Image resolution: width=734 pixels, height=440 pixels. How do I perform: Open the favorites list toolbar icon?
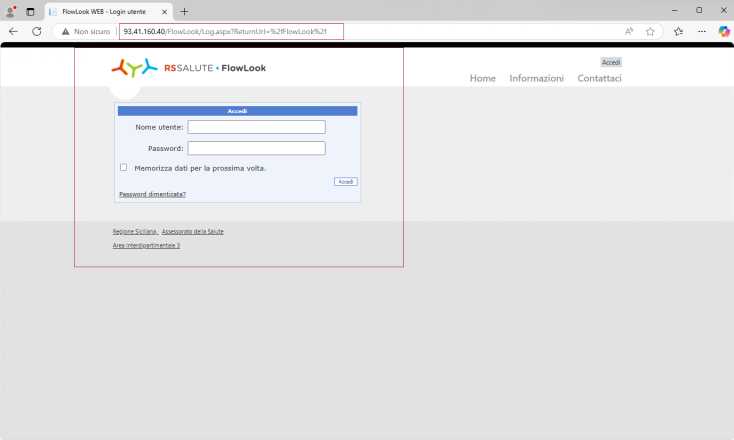coord(678,31)
